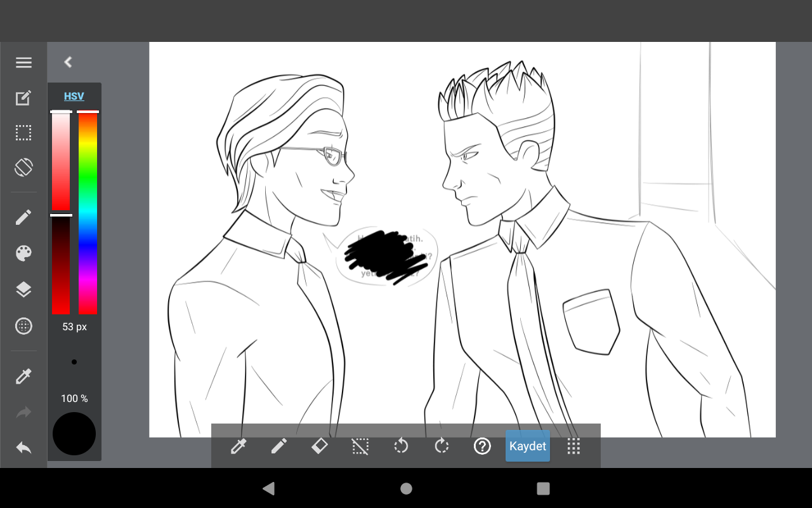Rotate canvas counterclockwise

tap(401, 446)
